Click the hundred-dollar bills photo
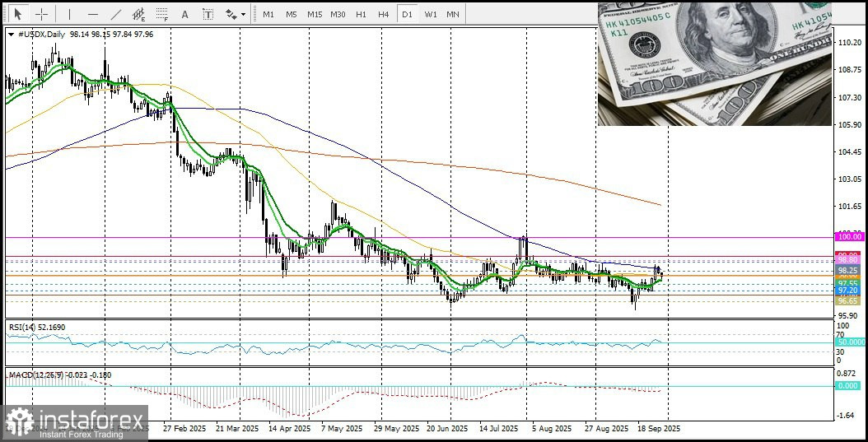 point(715,64)
